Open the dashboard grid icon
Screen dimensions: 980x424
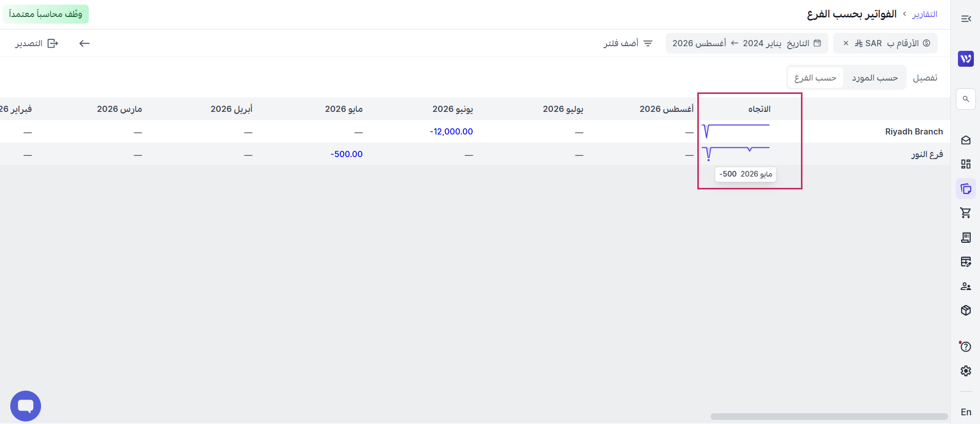[966, 164]
